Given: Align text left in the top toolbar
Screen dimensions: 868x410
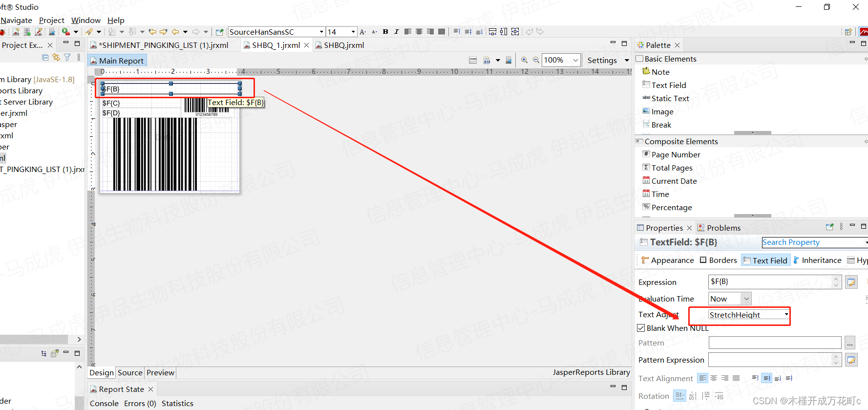Looking at the screenshot, I should pos(407,32).
